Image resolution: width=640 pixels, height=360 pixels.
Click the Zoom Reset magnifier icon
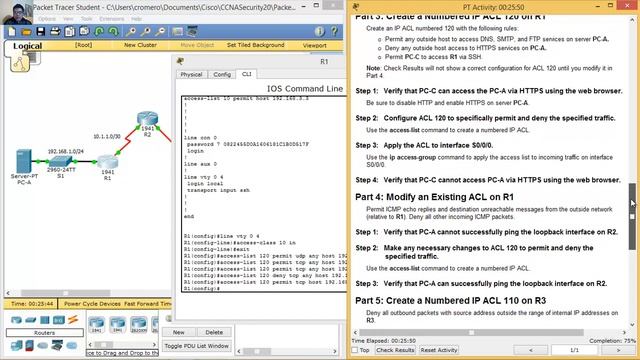click(x=146, y=31)
